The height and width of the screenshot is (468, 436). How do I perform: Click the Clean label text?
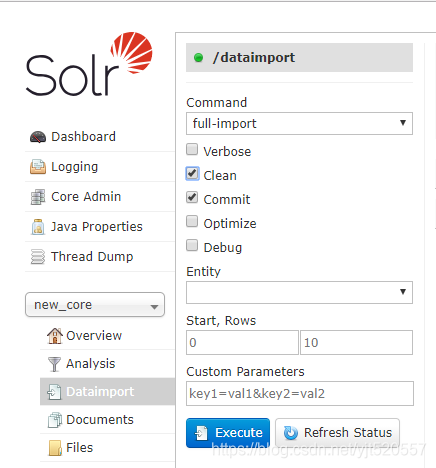220,176
